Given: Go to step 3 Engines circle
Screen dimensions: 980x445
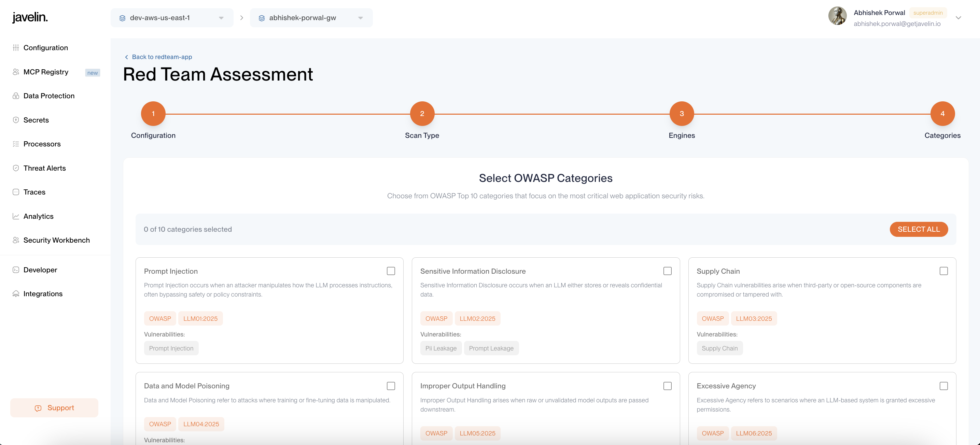Looking at the screenshot, I should (x=681, y=113).
